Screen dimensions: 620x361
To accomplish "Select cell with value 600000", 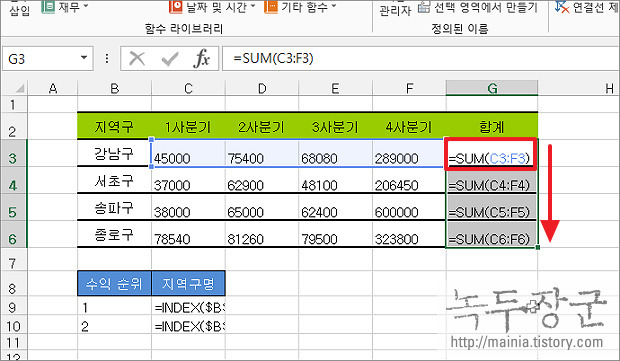I will 409,207.
